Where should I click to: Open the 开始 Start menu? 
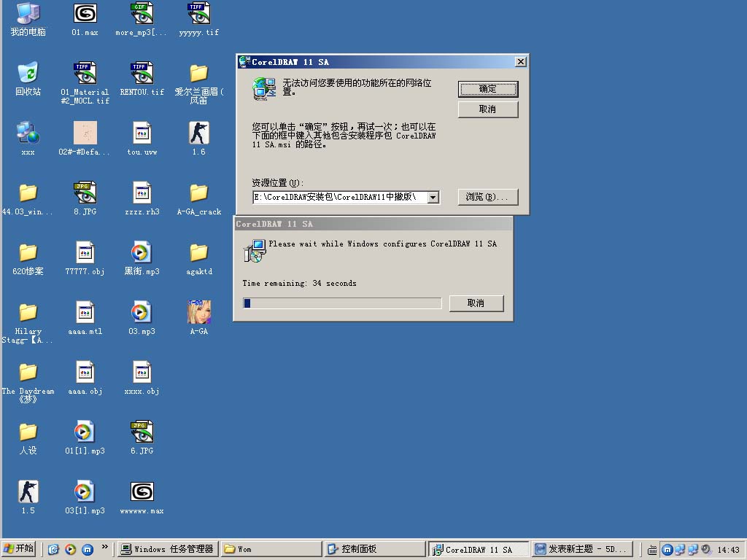(18, 549)
